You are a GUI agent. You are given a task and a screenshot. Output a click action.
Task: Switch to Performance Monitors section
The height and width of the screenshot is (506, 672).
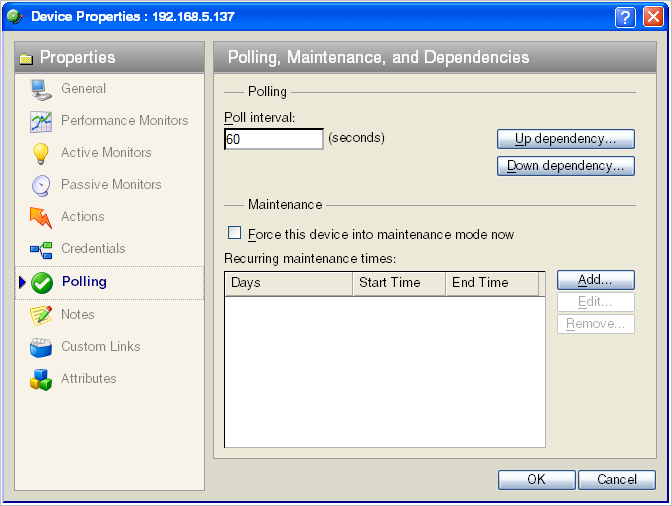[125, 120]
